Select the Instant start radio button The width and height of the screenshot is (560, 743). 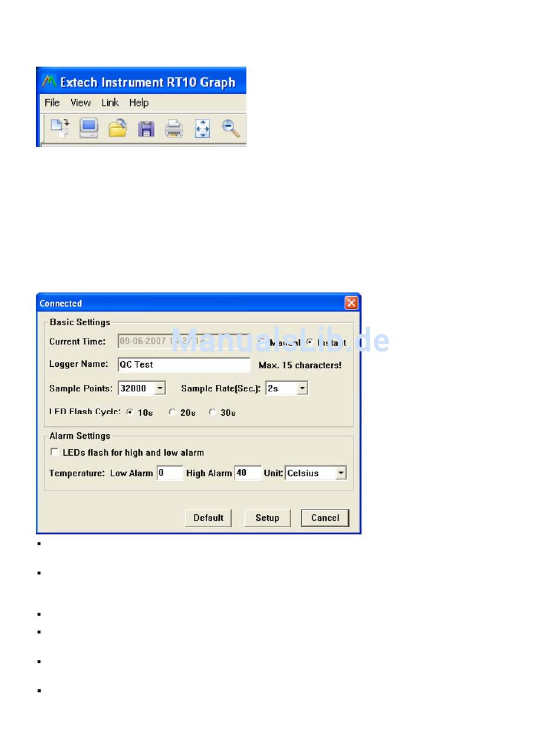(x=310, y=342)
